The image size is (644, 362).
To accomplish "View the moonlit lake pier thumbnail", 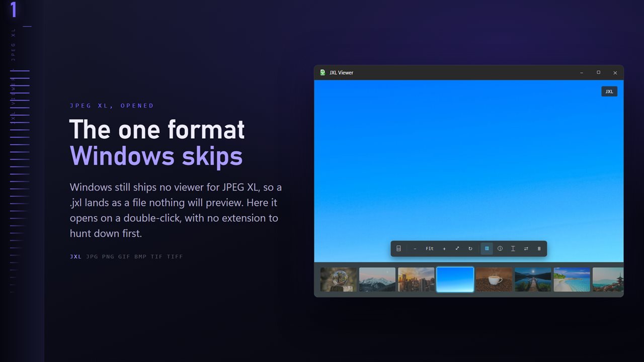I will 533,280.
